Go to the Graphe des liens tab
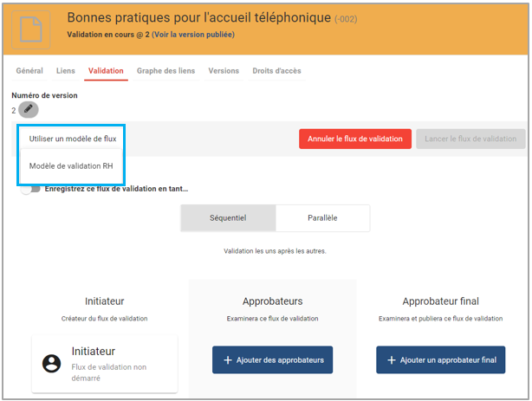This screenshot has width=532, height=401. coord(165,71)
